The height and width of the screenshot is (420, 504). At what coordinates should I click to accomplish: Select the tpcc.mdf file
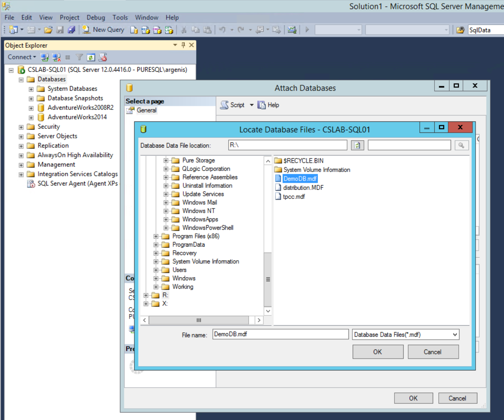click(x=294, y=197)
